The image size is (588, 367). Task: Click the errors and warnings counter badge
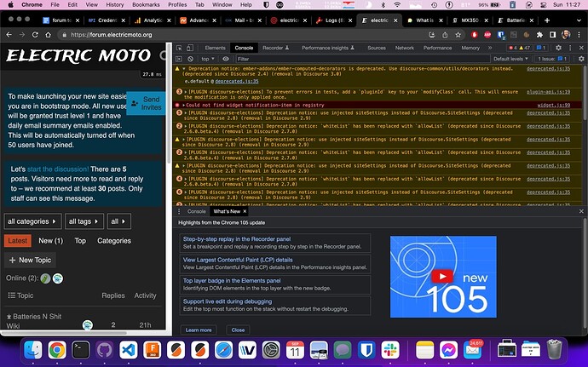(519, 48)
